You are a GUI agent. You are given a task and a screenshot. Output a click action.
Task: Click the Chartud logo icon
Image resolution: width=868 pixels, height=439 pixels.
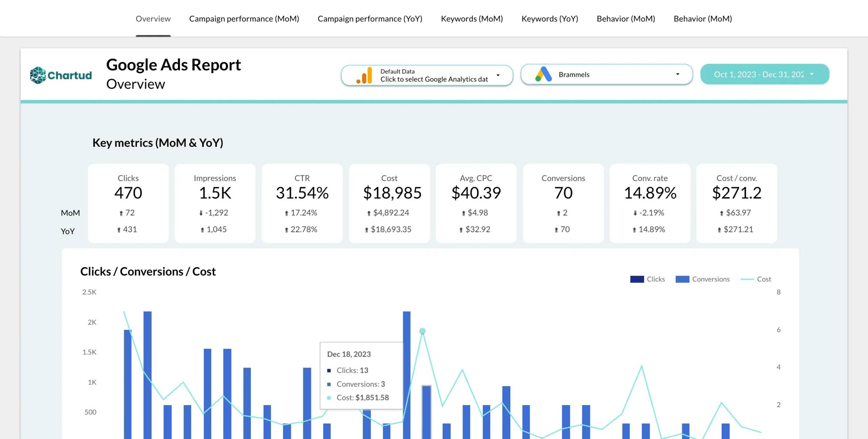pyautogui.click(x=38, y=75)
